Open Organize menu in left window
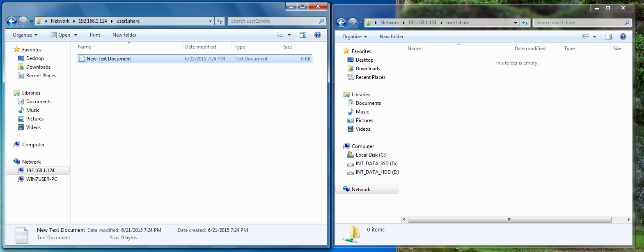The height and width of the screenshot is (252, 644). pos(25,35)
